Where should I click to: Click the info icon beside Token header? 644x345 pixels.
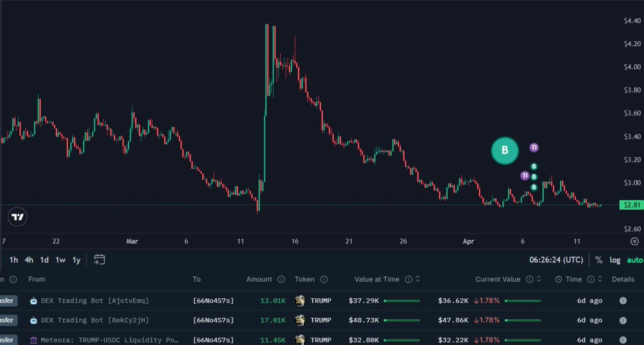(324, 279)
